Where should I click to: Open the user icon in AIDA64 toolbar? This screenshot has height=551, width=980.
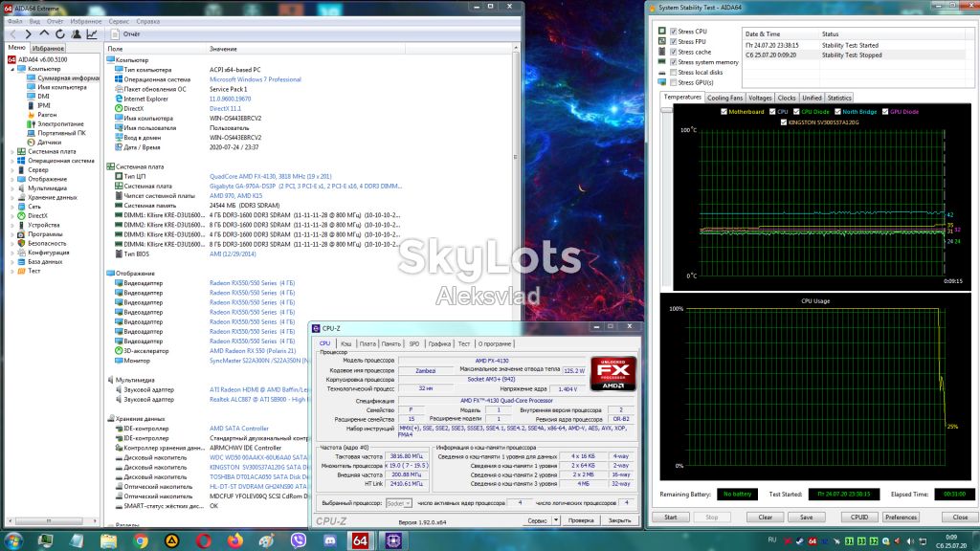77,34
